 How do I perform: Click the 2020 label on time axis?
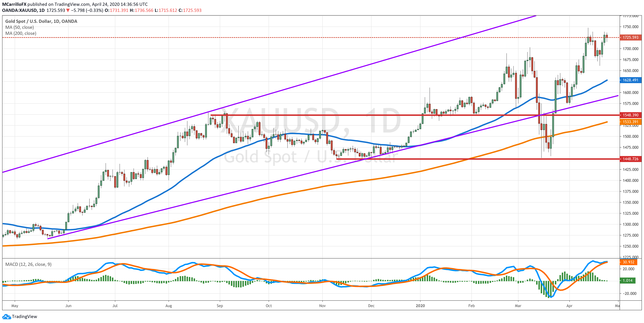pos(420,306)
